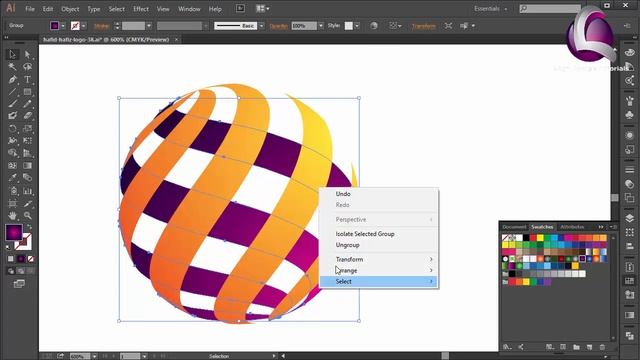Viewport: 640px width, 360px height.
Task: Select the Pen tool
Action: tap(12, 79)
